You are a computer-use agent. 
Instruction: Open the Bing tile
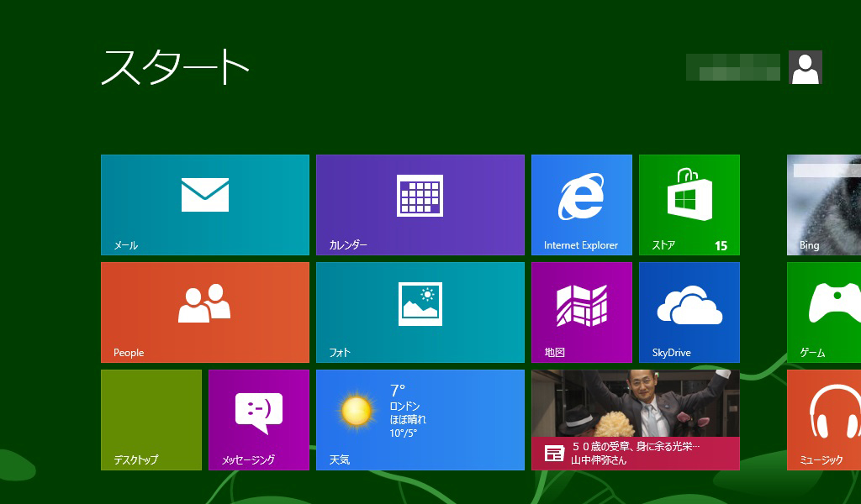pos(824,205)
